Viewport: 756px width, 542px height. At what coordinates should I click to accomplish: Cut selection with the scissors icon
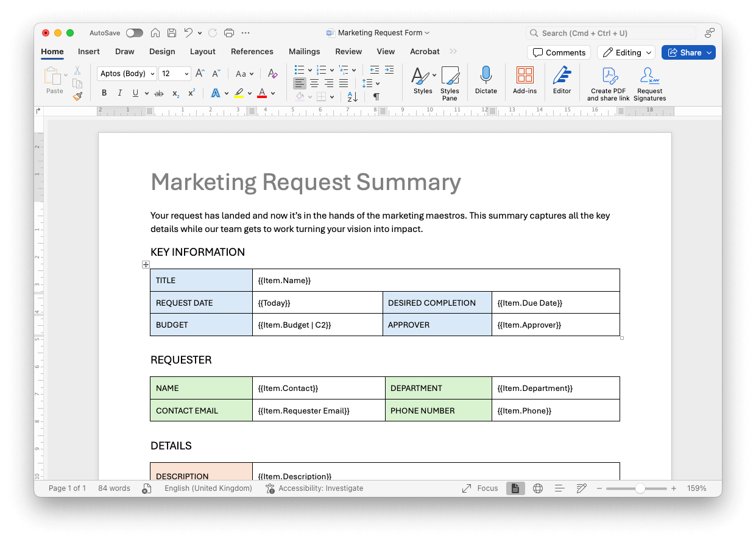click(77, 71)
